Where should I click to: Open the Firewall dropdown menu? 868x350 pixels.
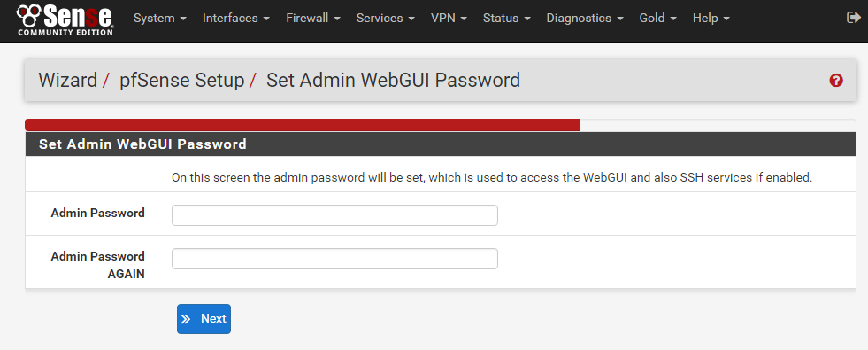[313, 19]
